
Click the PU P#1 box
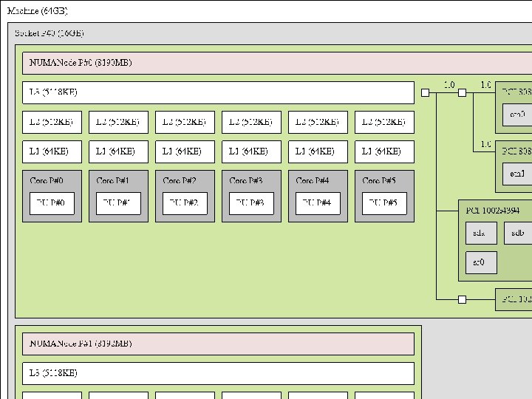click(118, 204)
